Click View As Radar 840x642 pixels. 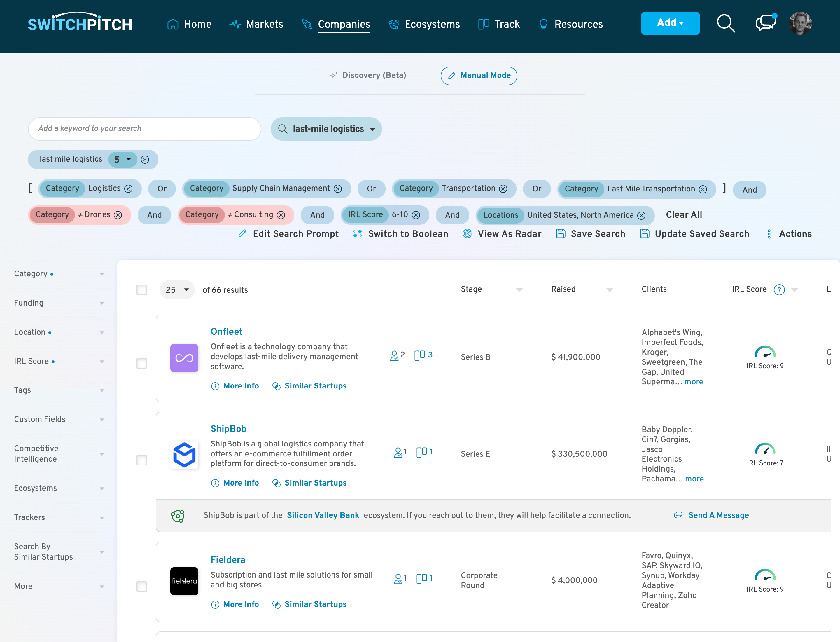click(502, 234)
